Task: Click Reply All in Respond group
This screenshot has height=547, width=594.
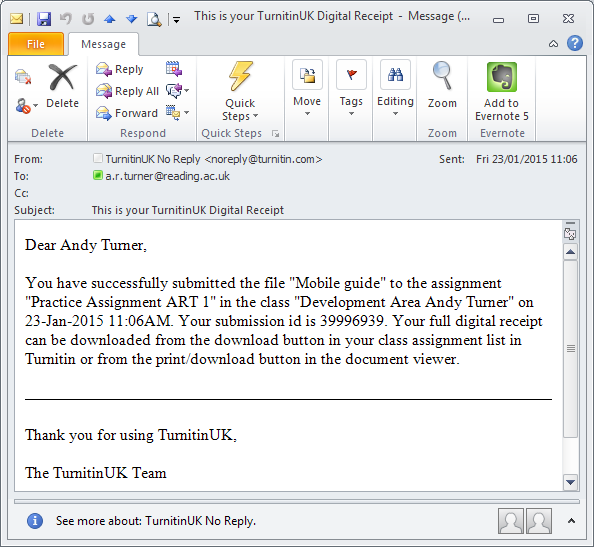Action: tap(127, 91)
